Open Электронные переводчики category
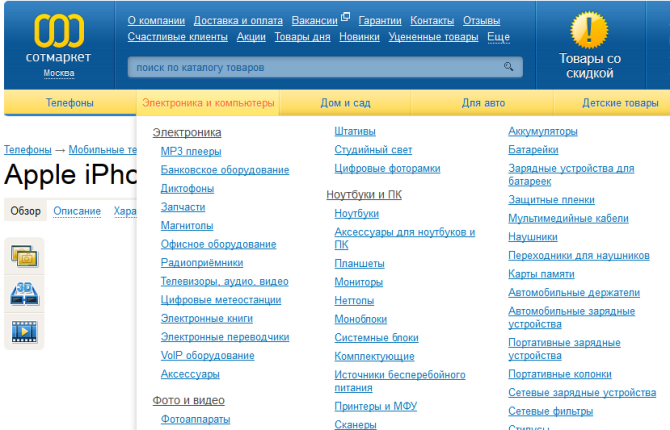 tap(225, 337)
